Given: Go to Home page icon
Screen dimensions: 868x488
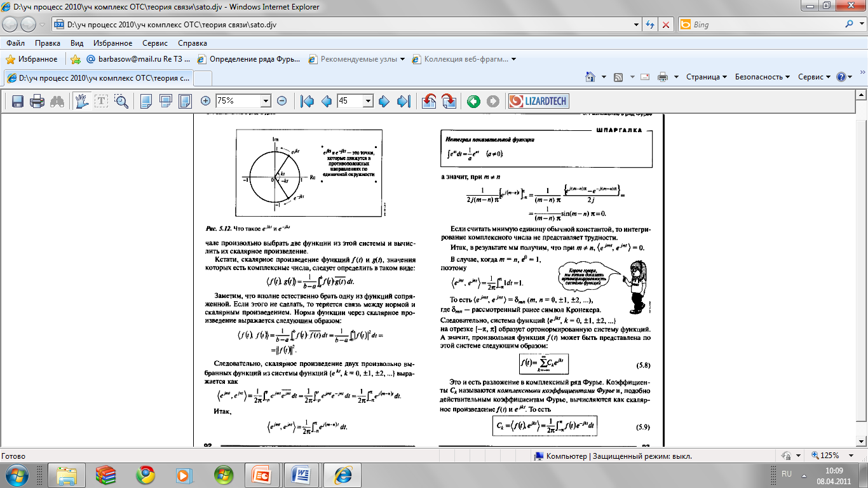Looking at the screenshot, I should coord(590,77).
